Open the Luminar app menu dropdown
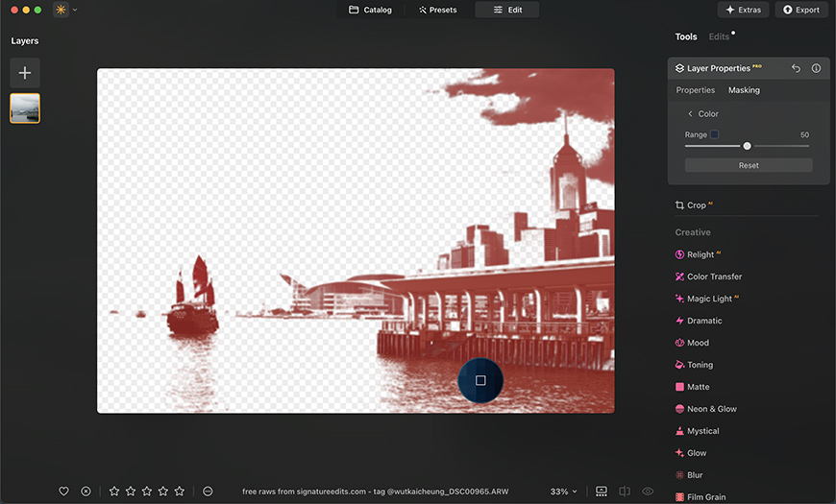 pyautogui.click(x=65, y=10)
